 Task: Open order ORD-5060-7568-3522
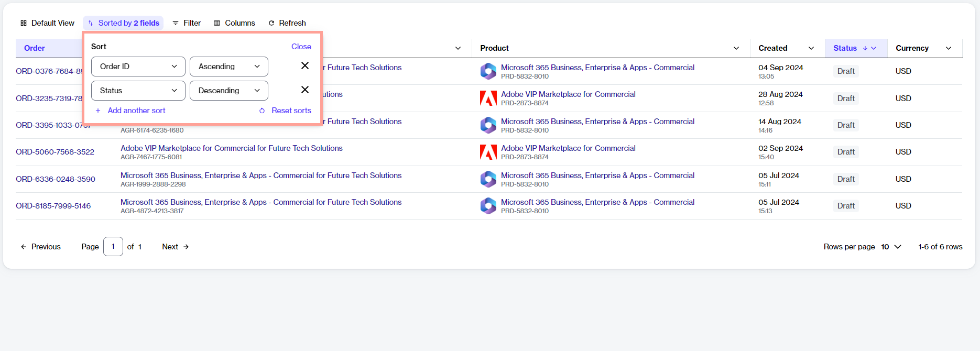click(x=55, y=152)
